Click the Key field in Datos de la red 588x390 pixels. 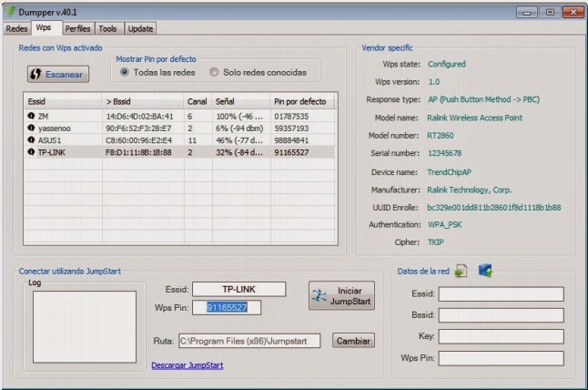pyautogui.click(x=501, y=336)
